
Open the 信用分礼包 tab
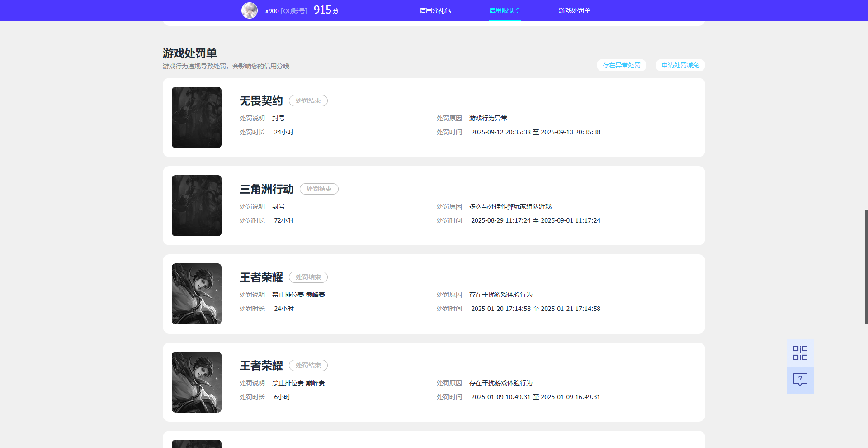tap(435, 10)
